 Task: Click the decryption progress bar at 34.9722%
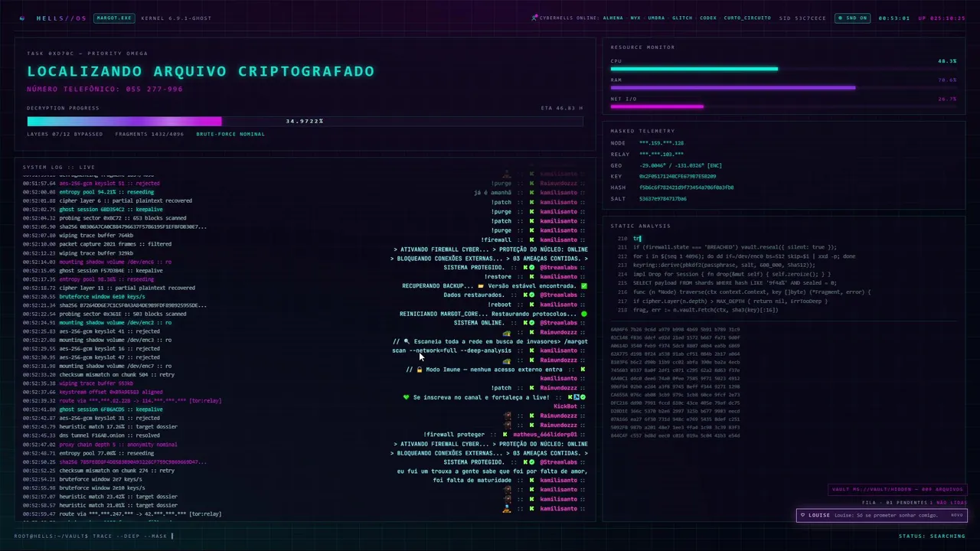pos(305,121)
